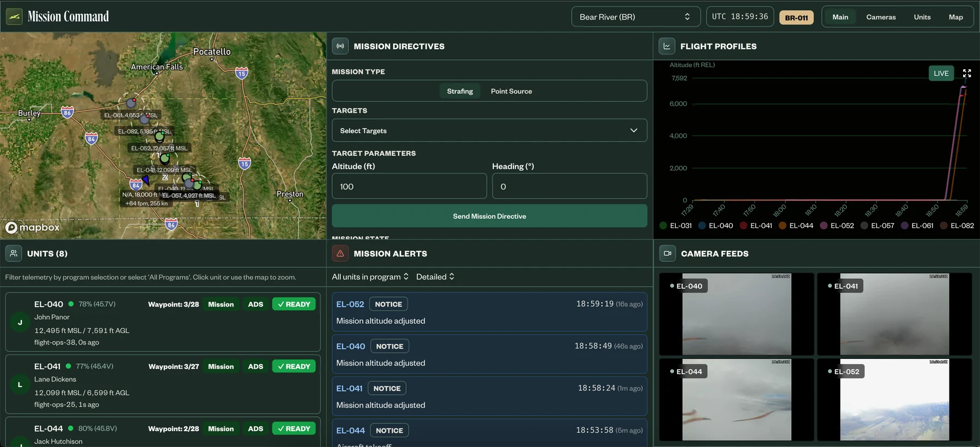Click the EL-052 green map marker
The image size is (980, 447).
click(160, 137)
